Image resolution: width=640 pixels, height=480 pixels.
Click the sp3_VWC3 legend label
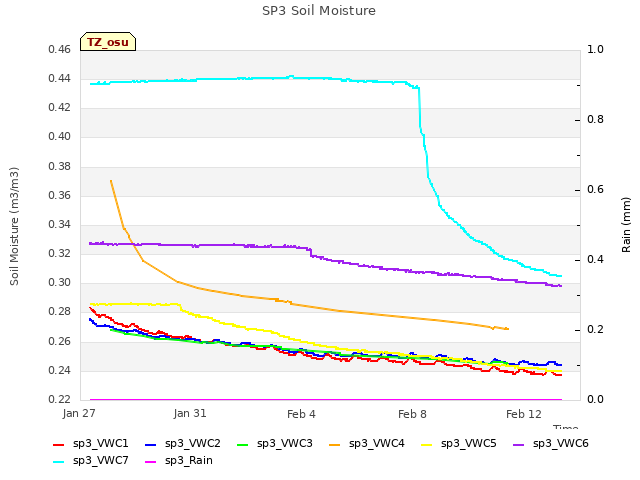pyautogui.click(x=284, y=443)
